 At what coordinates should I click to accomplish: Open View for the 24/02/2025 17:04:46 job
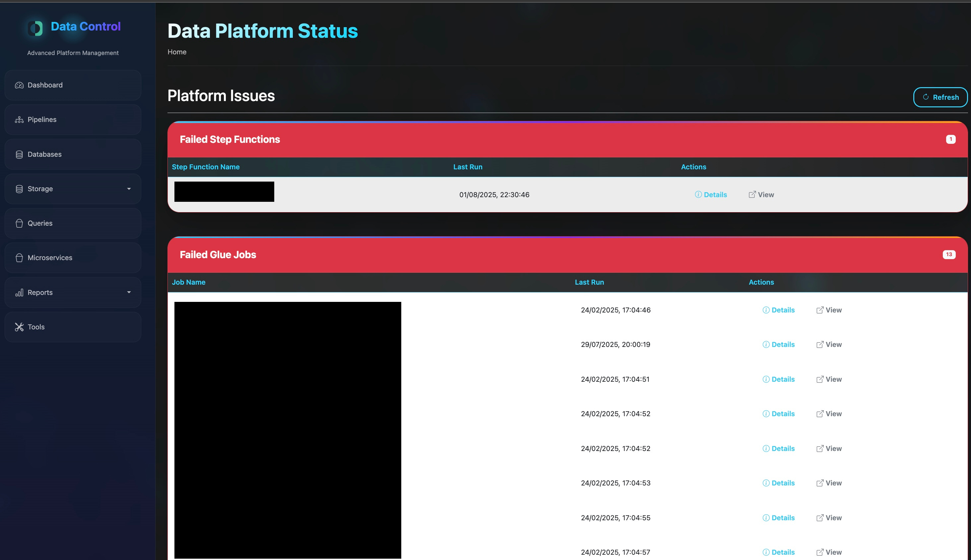(x=829, y=310)
